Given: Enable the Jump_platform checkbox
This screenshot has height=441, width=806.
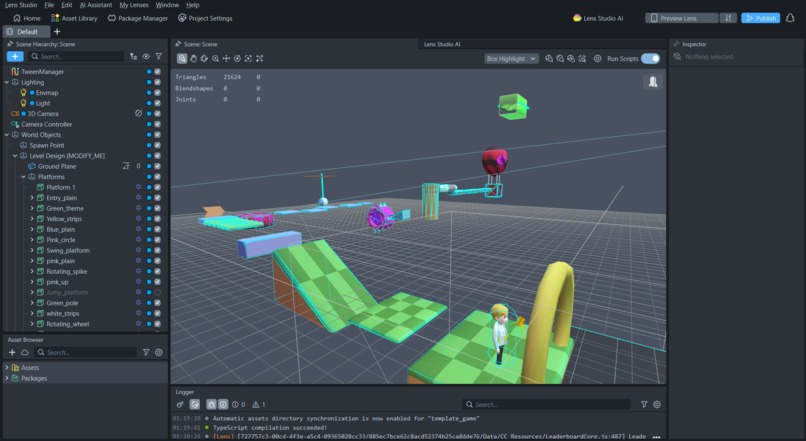Looking at the screenshot, I should coord(158,292).
